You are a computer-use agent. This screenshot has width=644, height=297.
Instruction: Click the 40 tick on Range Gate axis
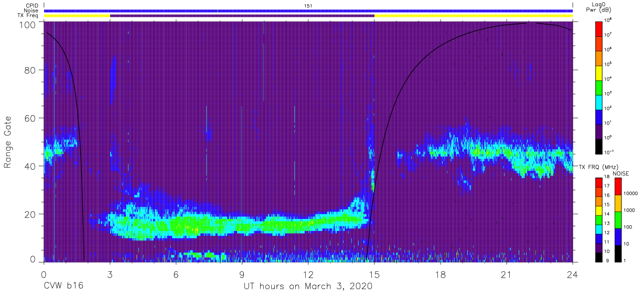(x=30, y=166)
